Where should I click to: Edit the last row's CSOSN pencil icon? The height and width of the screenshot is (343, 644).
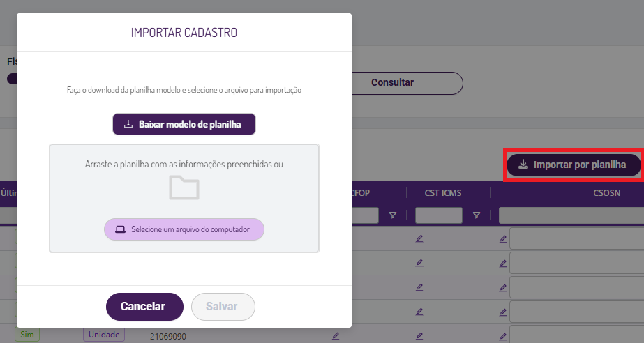pos(503,337)
